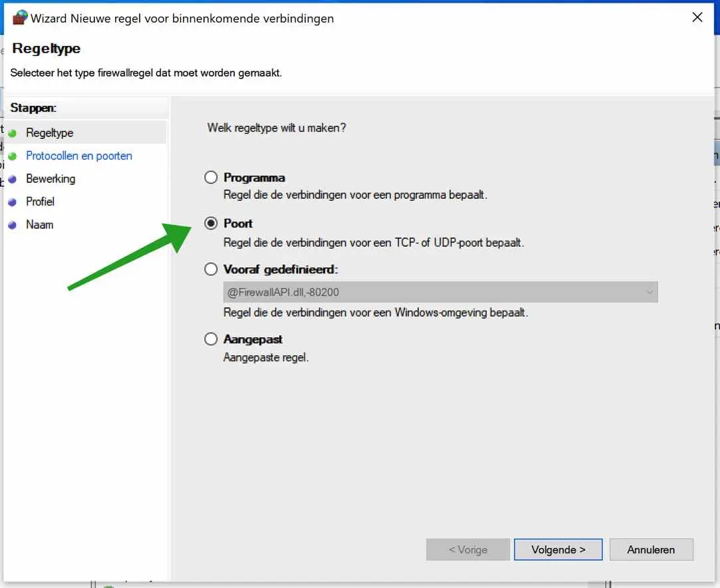Click green bullet next to Regeltype

[x=13, y=133]
